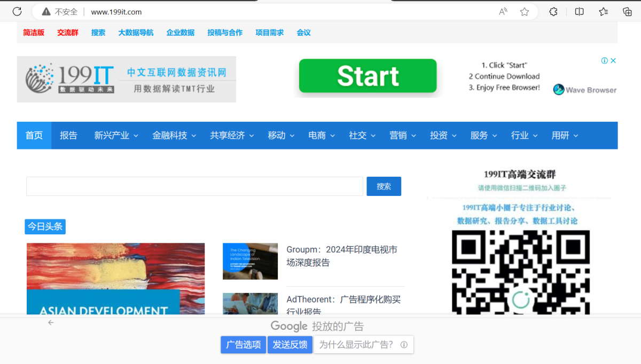
Task: Open the Favorites list icon
Action: point(603,11)
